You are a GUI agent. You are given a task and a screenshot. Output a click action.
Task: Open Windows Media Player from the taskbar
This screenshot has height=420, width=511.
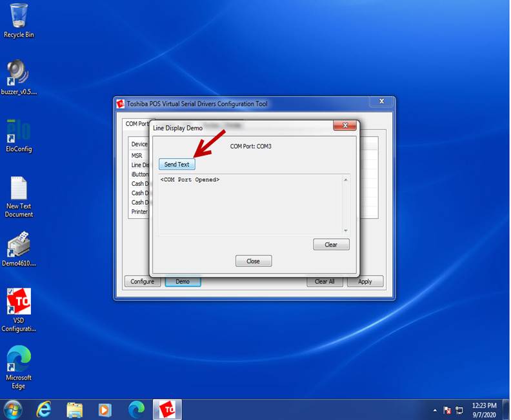105,409
